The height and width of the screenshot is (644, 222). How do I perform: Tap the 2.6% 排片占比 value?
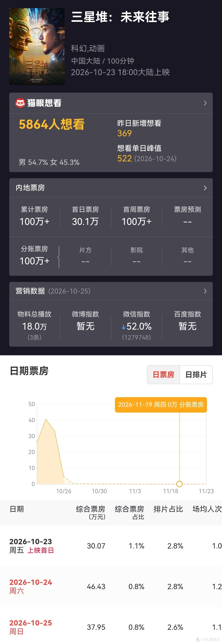click(175, 627)
